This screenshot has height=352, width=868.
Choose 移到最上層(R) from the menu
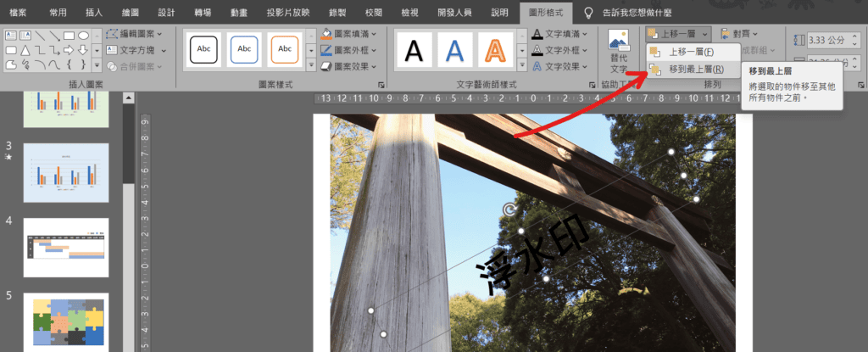click(693, 70)
